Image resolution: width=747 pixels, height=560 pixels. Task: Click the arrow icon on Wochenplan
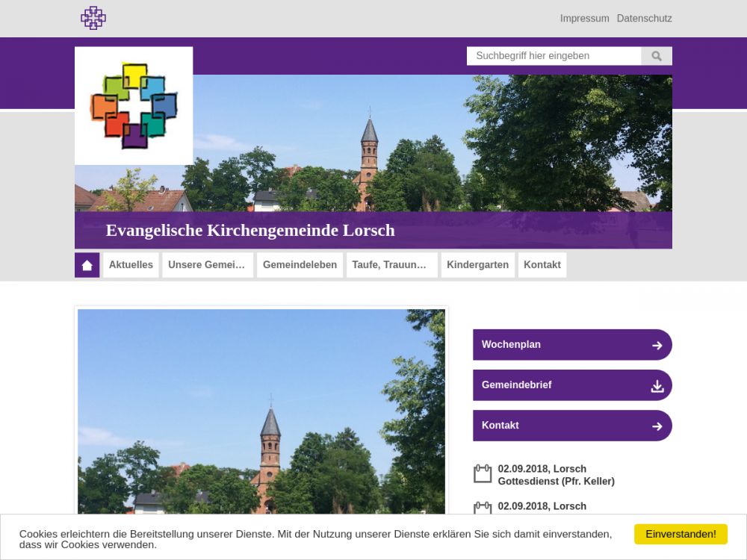pos(657,345)
